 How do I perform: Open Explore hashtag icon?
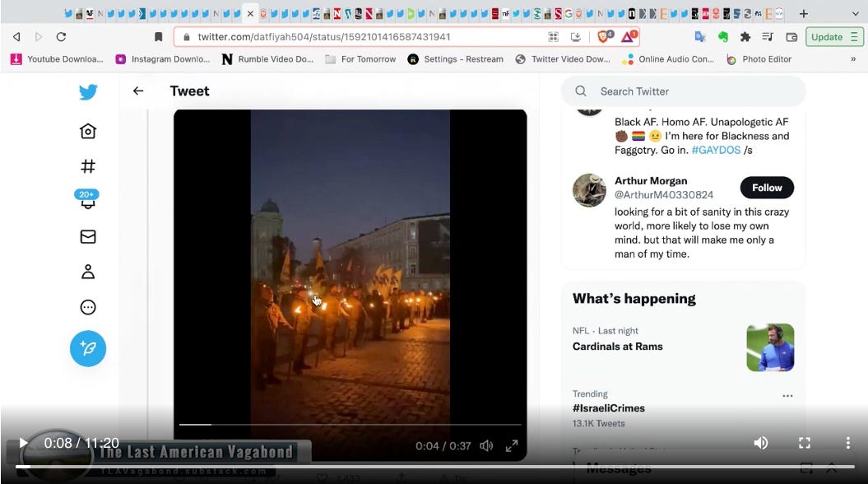[x=88, y=166]
